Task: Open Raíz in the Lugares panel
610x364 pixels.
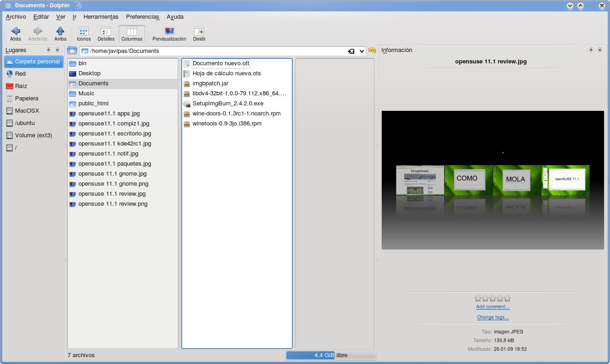Action: pos(33,86)
